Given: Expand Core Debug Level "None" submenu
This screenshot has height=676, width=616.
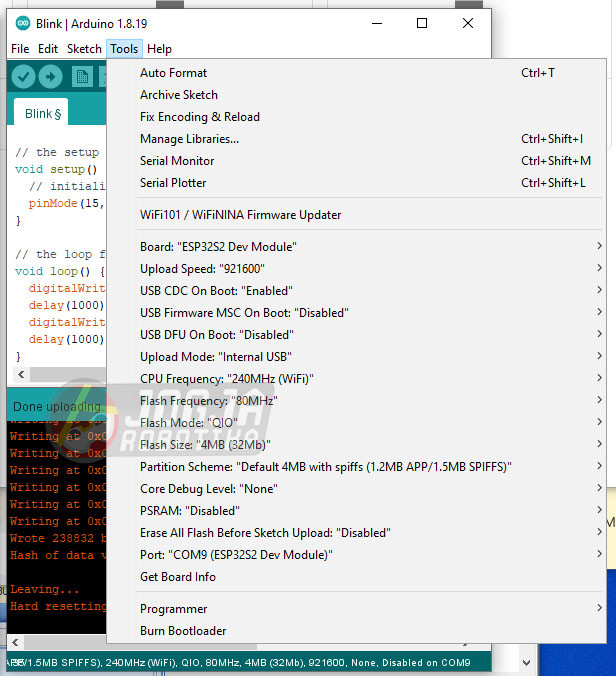Looking at the screenshot, I should point(356,488).
